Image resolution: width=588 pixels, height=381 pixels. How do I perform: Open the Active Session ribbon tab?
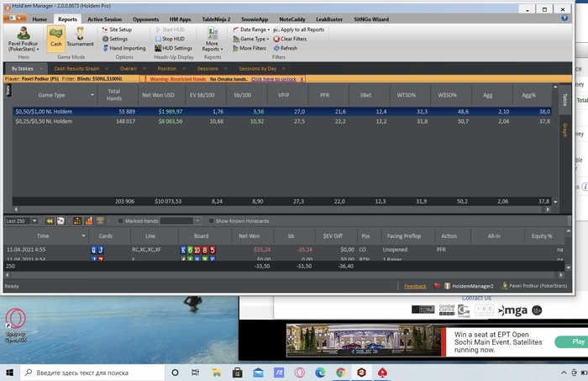104,19
